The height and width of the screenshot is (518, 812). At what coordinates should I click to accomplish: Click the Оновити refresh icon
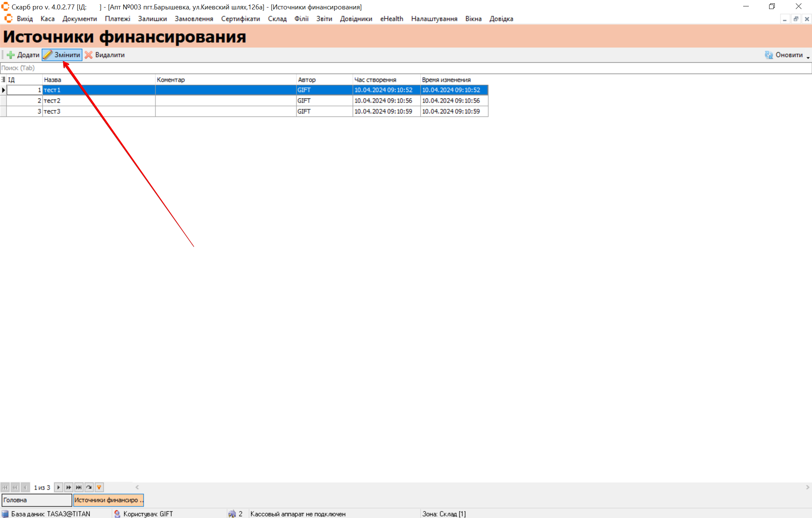pos(769,55)
